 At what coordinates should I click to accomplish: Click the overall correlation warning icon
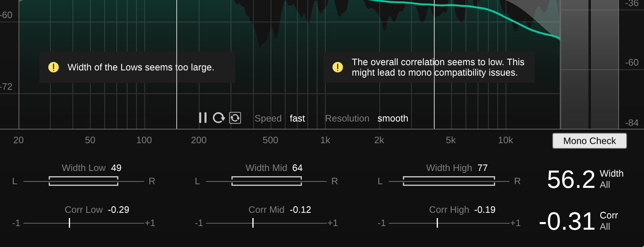[338, 67]
